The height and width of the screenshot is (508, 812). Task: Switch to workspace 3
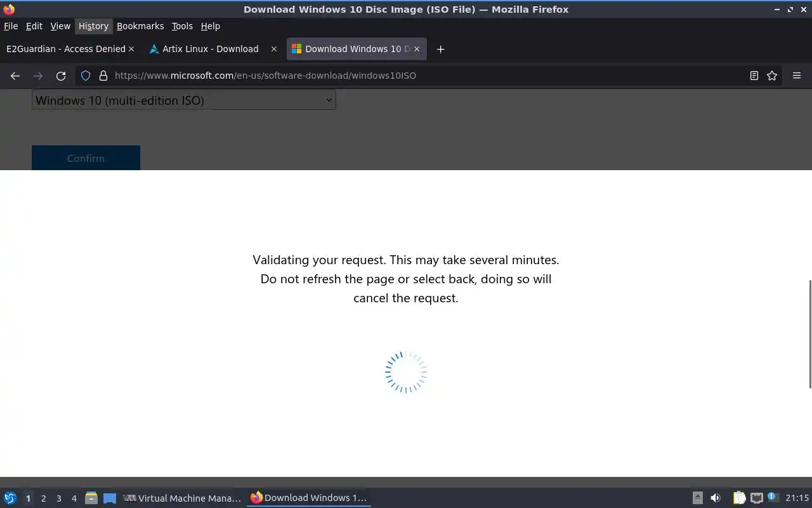pos(58,498)
